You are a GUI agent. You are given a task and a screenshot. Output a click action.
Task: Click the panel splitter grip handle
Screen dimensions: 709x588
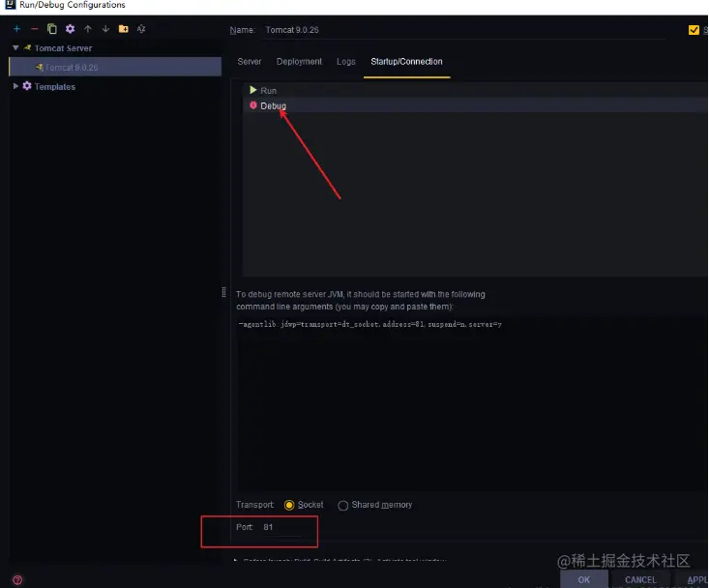(223, 292)
